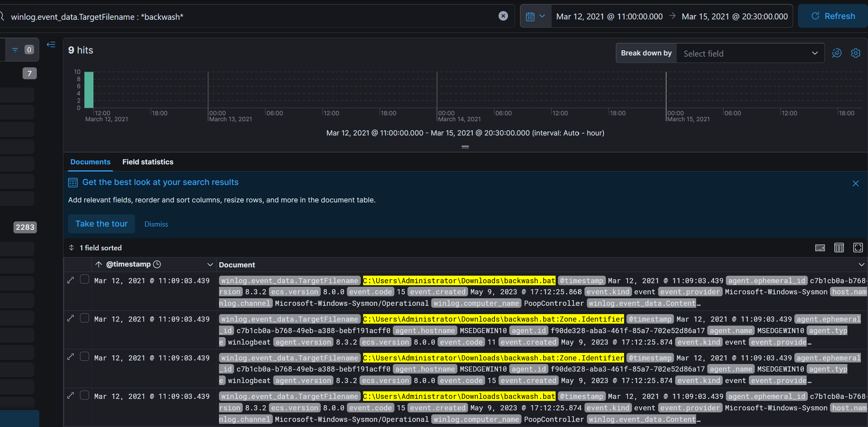The width and height of the screenshot is (868, 427).
Task: Open the edit visualization icon beside Break down by
Action: [837, 53]
